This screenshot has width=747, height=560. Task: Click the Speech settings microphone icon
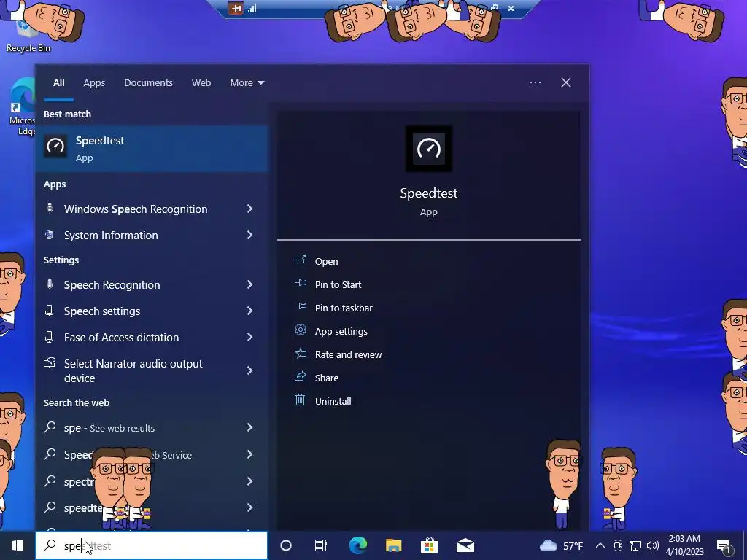(x=50, y=311)
